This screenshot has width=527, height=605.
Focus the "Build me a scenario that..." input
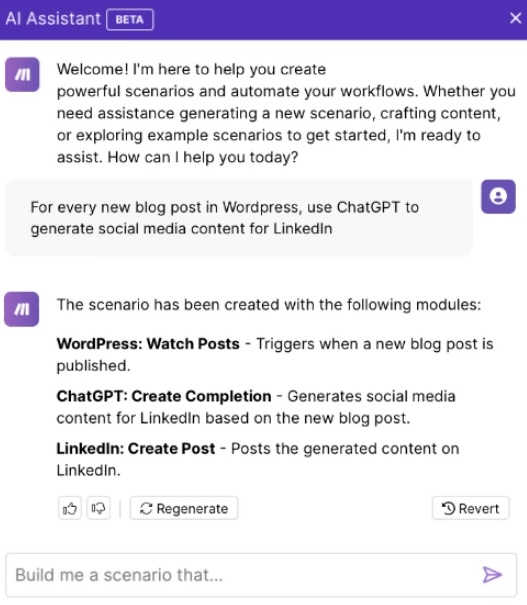[x=261, y=575]
